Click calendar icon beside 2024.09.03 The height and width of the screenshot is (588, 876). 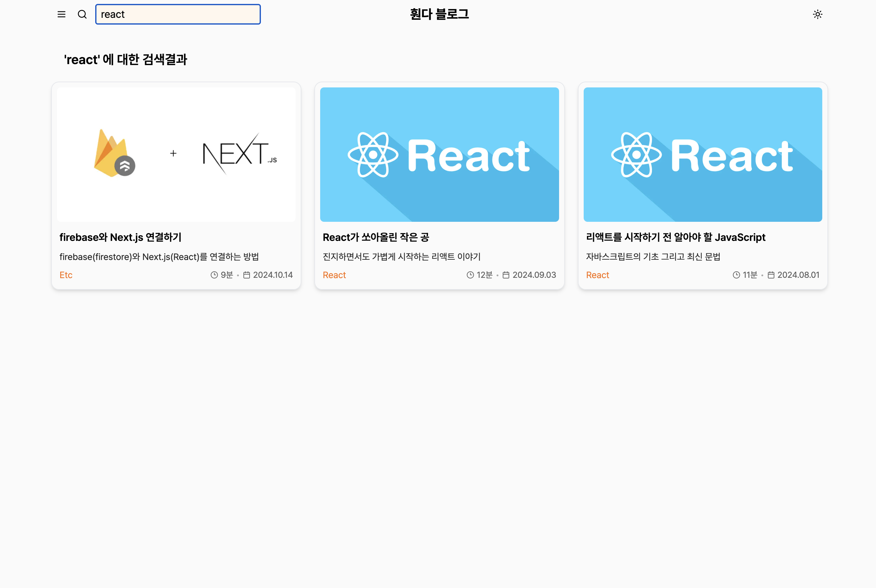[506, 275]
